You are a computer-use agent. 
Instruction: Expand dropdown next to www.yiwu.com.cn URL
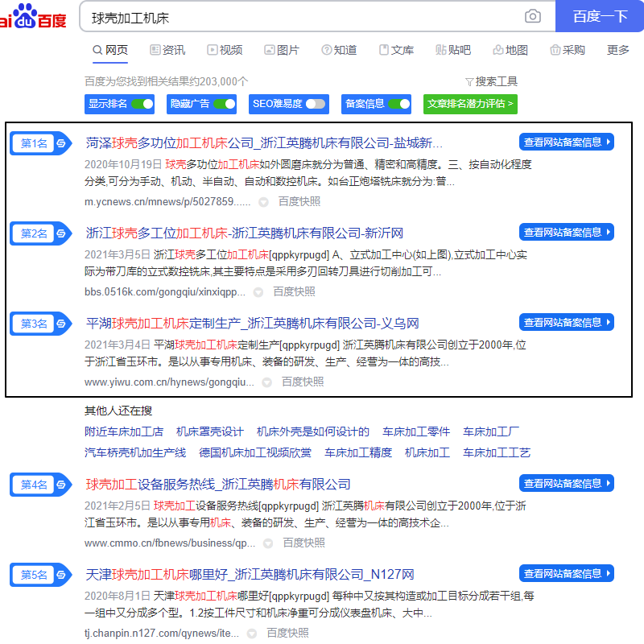(x=267, y=382)
